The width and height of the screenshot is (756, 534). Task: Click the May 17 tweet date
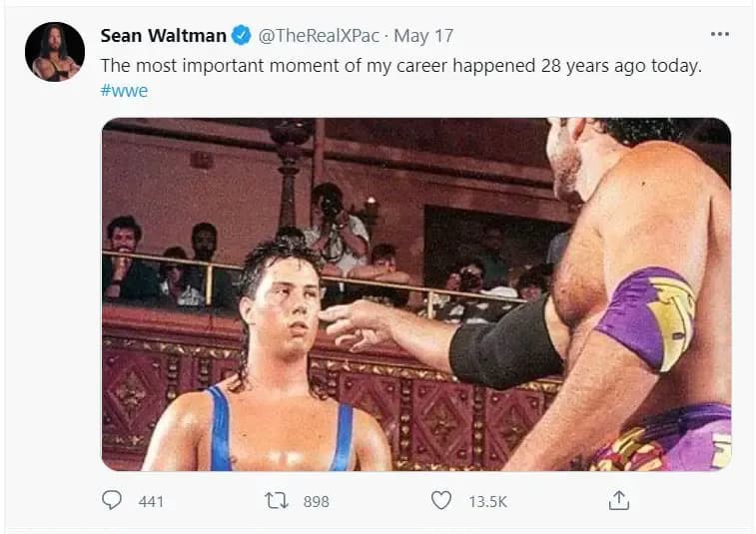(423, 36)
